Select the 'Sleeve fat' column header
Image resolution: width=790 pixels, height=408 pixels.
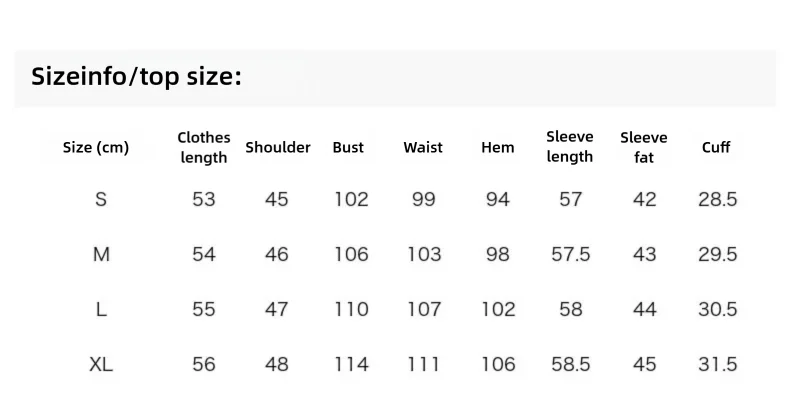click(x=643, y=147)
